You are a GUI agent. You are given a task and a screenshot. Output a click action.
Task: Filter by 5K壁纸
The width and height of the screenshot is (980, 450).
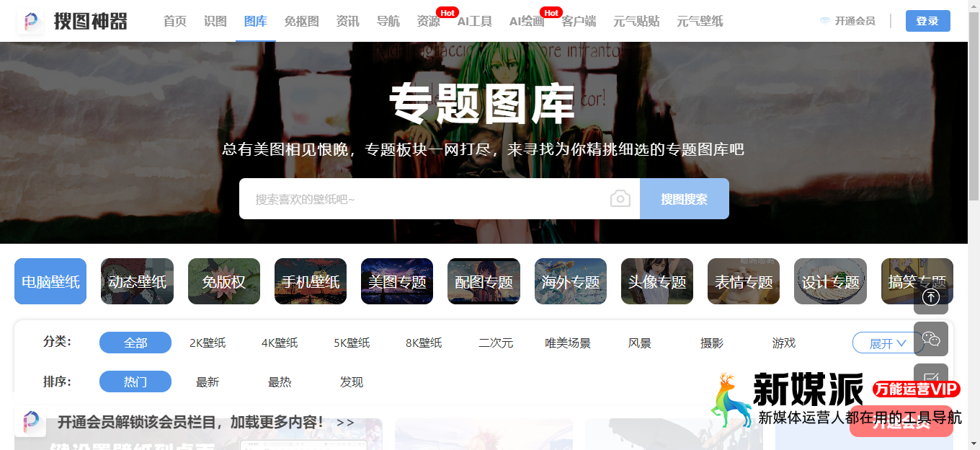coord(352,343)
